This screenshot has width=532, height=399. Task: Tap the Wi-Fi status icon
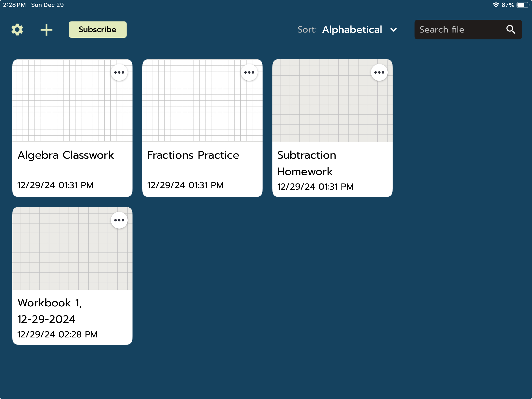point(496,5)
